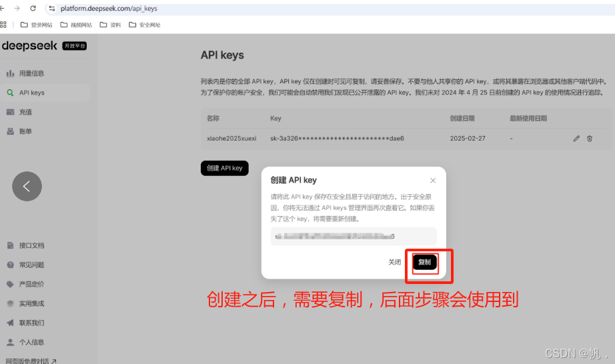Viewport: 615px width, 364px height.
Task: Open 实用集成 link in sidebar
Action: [31, 303]
